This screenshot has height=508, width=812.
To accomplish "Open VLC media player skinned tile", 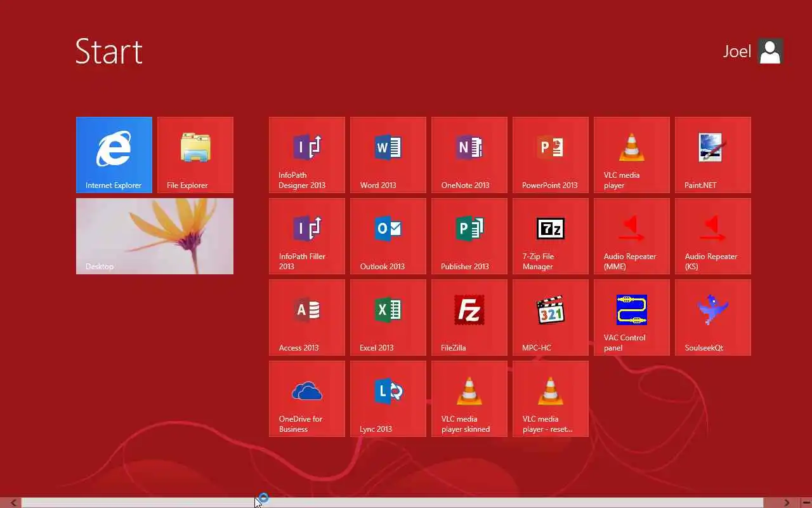I will [x=469, y=399].
